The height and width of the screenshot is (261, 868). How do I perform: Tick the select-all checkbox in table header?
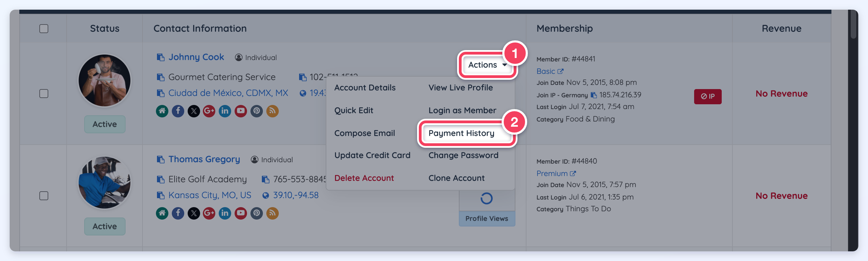(44, 29)
